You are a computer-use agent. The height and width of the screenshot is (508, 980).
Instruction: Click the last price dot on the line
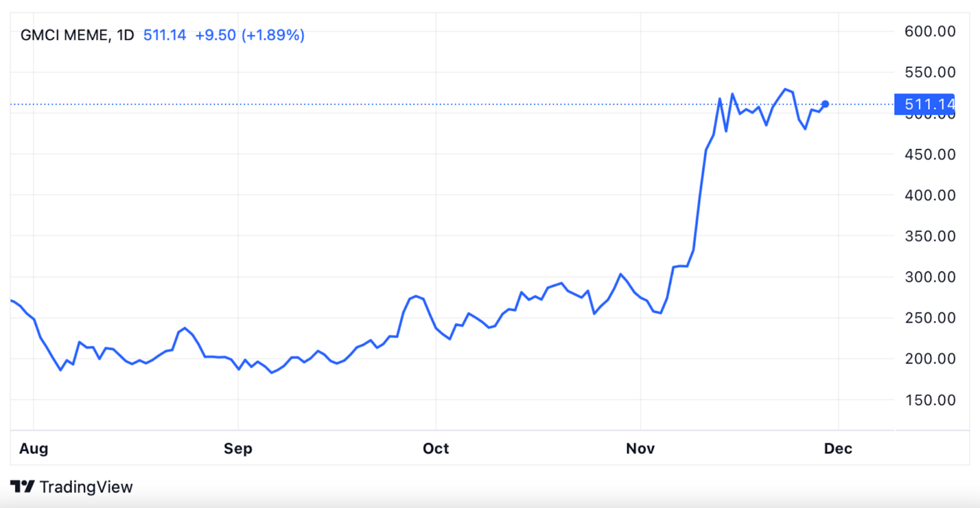coord(825,104)
